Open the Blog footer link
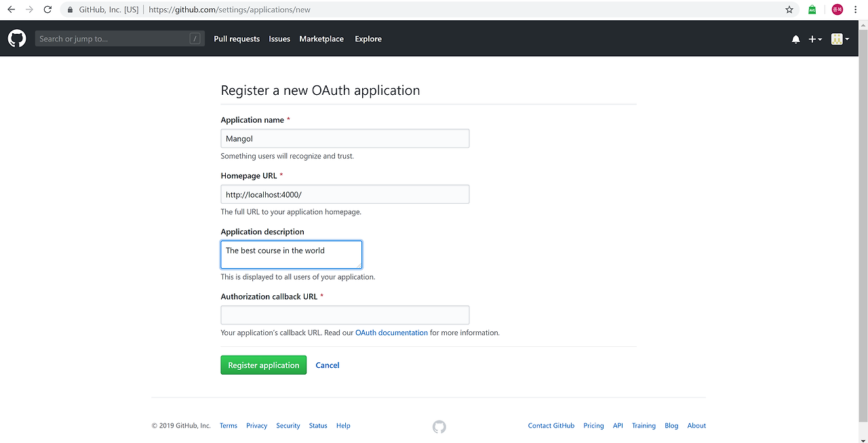 (x=671, y=425)
